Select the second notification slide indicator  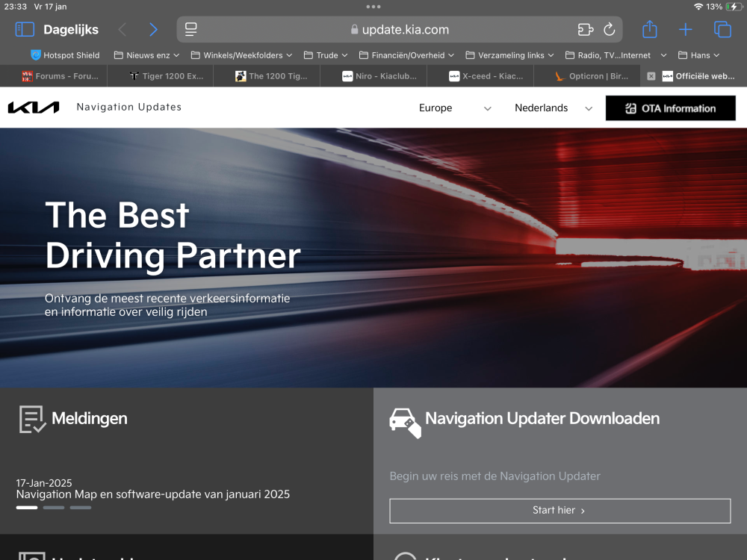click(x=54, y=508)
